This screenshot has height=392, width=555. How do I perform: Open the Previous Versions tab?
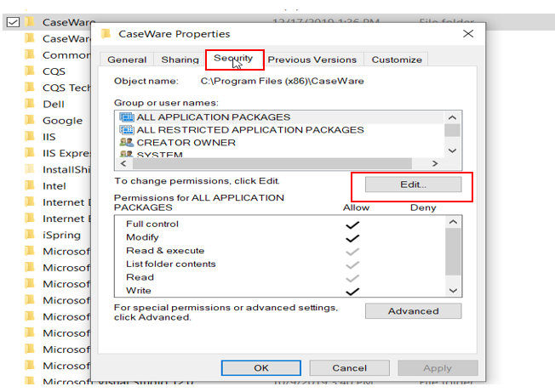313,60
